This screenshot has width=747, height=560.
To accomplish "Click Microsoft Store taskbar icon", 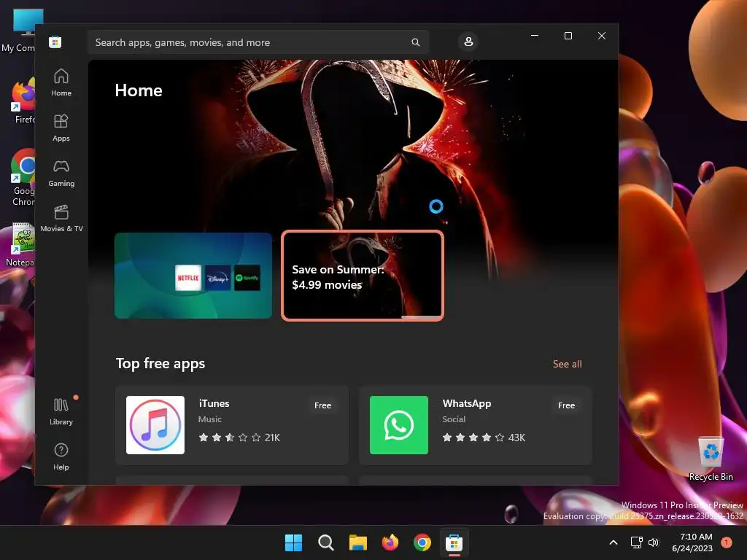I will (x=454, y=542).
